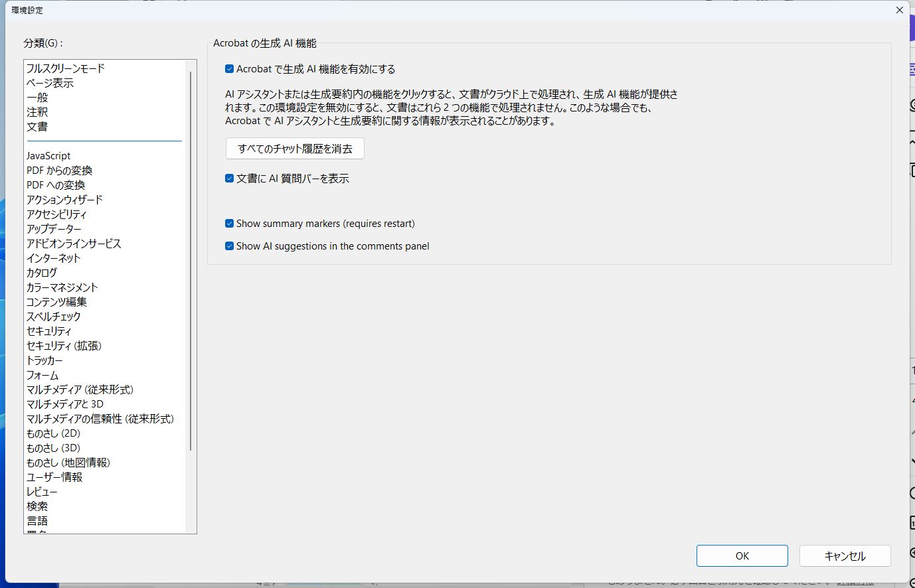Click the すべてのチャット履歴を消去 button
The image size is (915, 588).
(295, 149)
